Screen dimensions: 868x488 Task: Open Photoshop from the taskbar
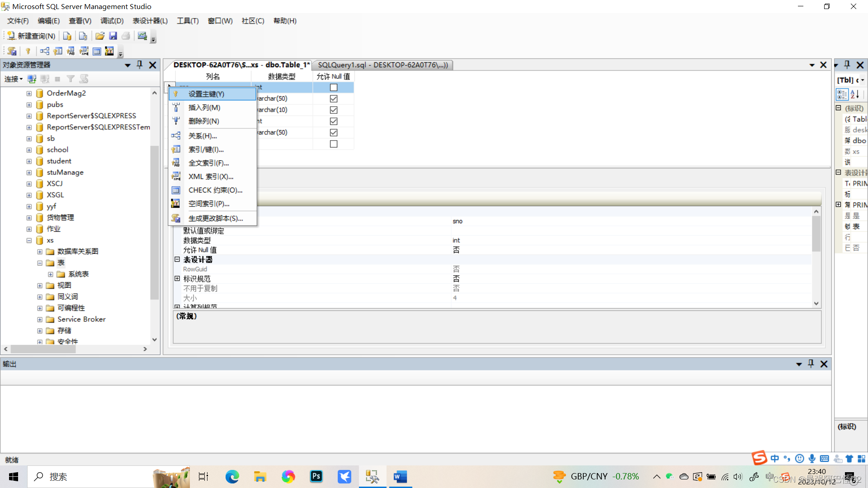[316, 477]
